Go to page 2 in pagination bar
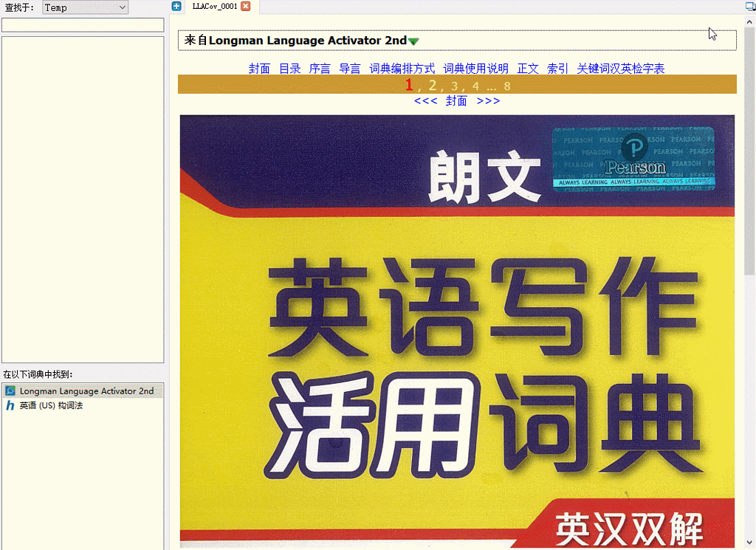This screenshot has width=756, height=550. click(433, 86)
